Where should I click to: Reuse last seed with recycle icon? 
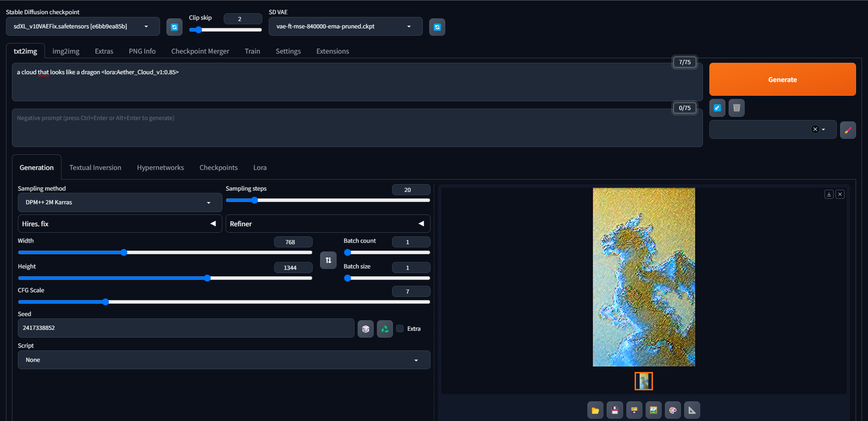point(385,329)
